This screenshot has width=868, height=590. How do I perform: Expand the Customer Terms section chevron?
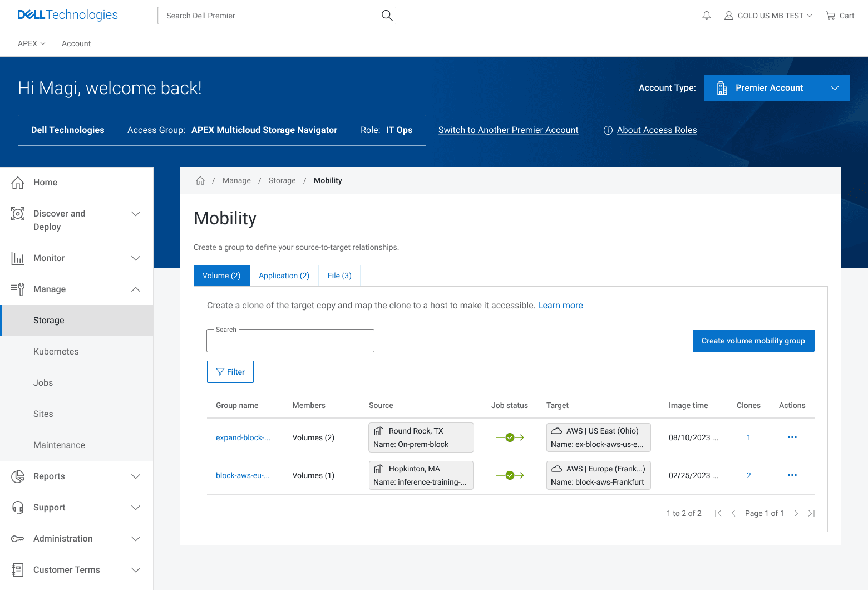click(x=136, y=570)
